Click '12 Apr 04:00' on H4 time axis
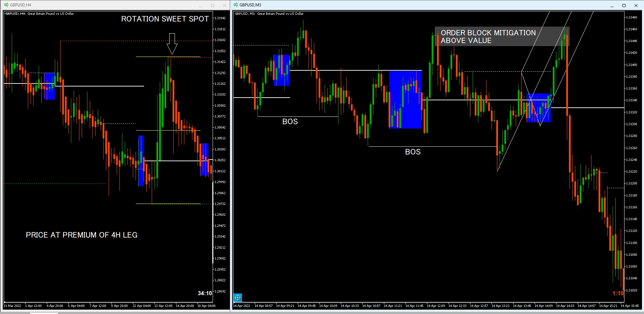 142,306
